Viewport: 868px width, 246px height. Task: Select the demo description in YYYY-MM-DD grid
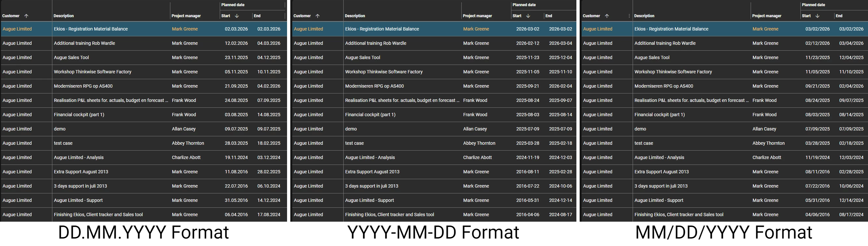351,129
